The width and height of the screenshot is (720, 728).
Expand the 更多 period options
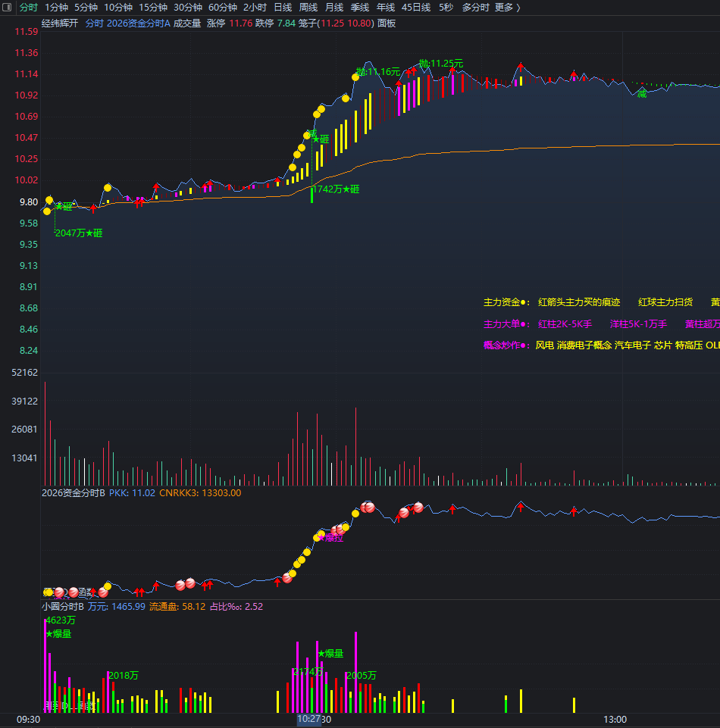click(507, 8)
